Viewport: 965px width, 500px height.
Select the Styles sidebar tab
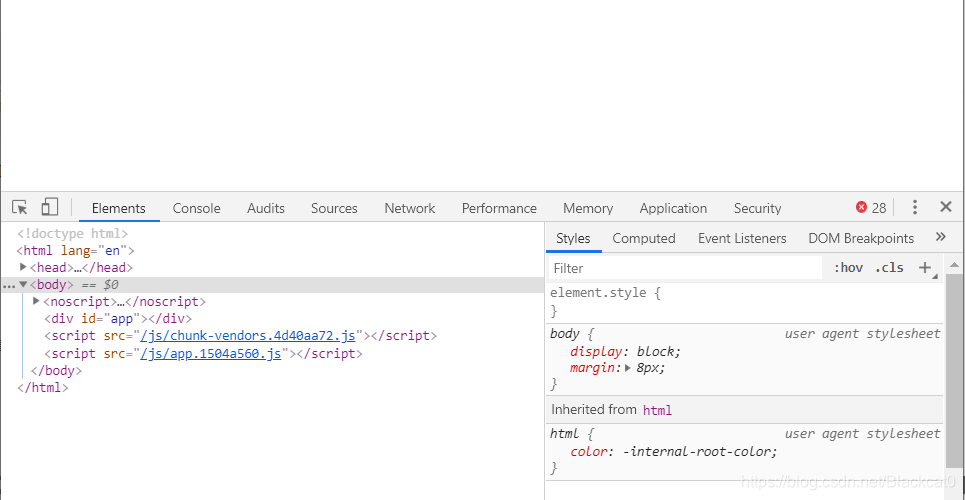573,238
